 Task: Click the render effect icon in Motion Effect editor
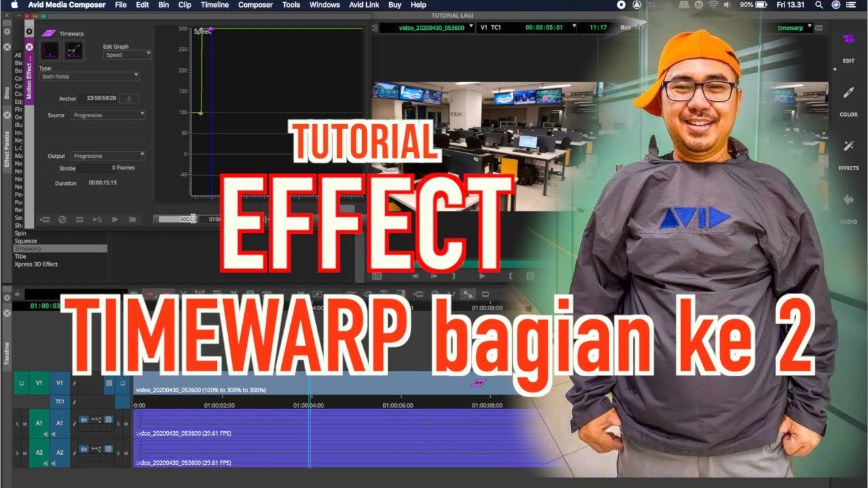tap(79, 220)
